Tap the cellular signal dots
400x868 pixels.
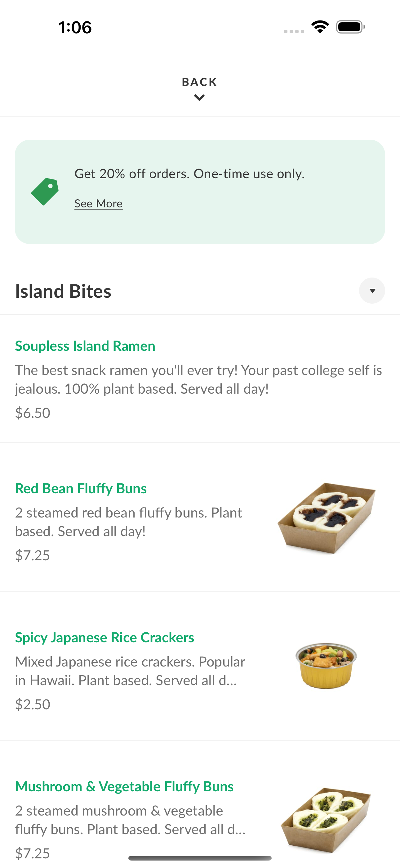[294, 31]
